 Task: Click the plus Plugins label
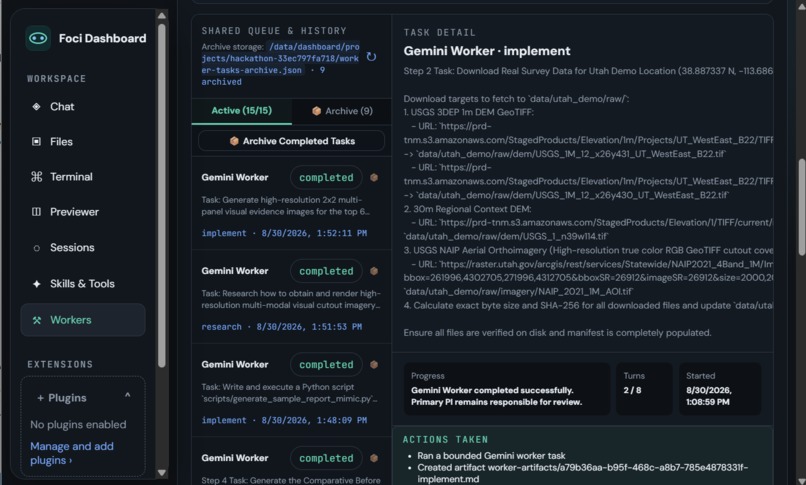click(62, 398)
